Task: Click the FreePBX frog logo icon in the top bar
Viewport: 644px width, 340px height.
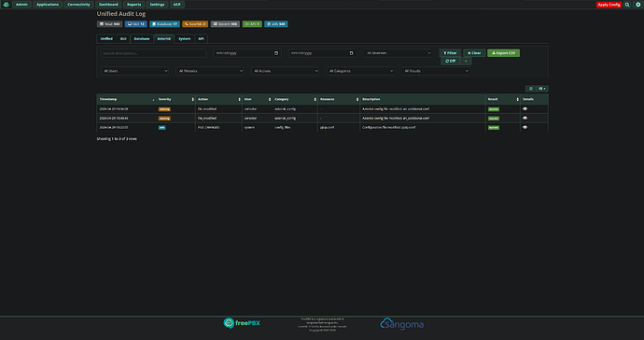Action: point(6,5)
